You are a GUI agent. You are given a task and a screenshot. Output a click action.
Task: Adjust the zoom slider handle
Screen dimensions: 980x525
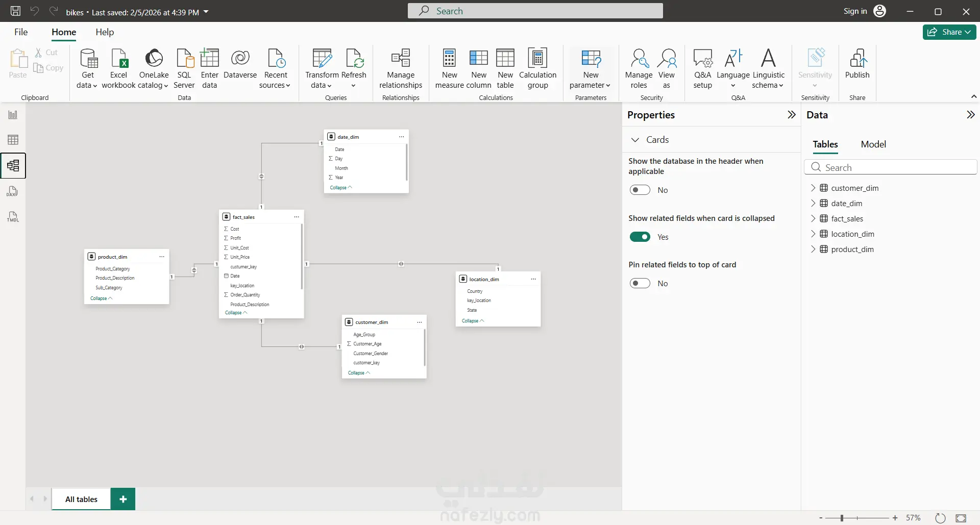tap(842, 518)
